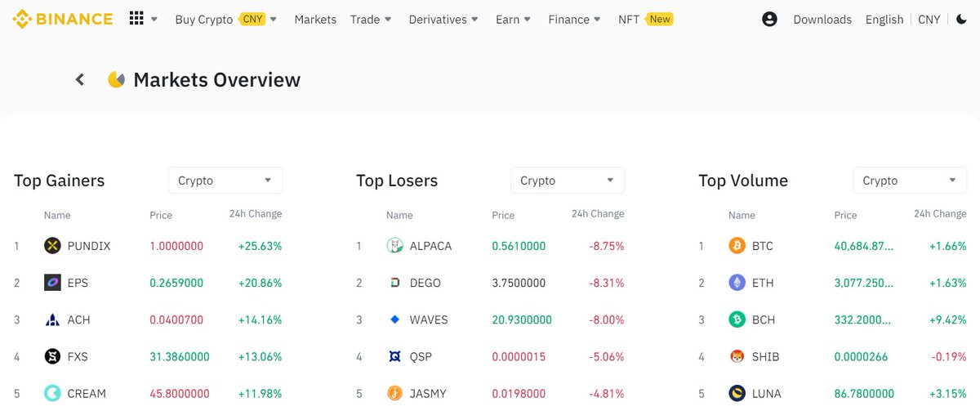Click the LUNA coin icon
The height and width of the screenshot is (420, 980).
pyautogui.click(x=737, y=393)
